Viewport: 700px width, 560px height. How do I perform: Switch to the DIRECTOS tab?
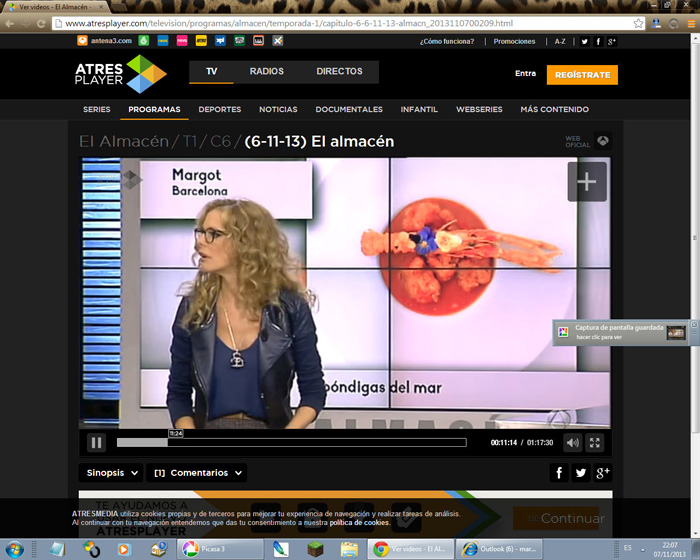tap(339, 71)
